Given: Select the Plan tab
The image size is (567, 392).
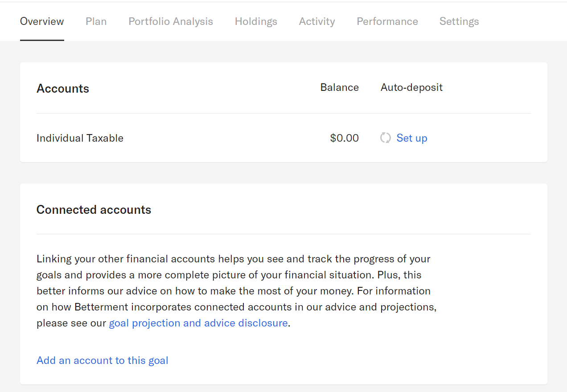Looking at the screenshot, I should (x=96, y=21).
